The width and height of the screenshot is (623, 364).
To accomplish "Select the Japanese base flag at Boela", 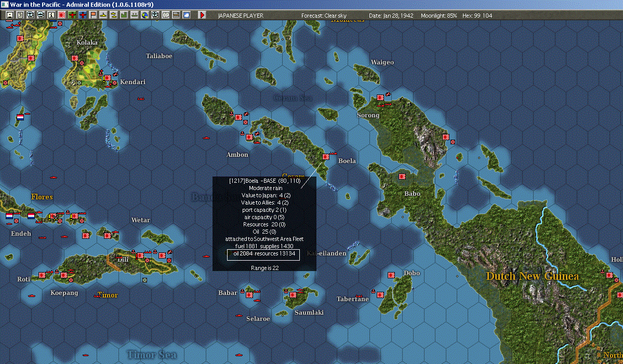I will pos(325,157).
